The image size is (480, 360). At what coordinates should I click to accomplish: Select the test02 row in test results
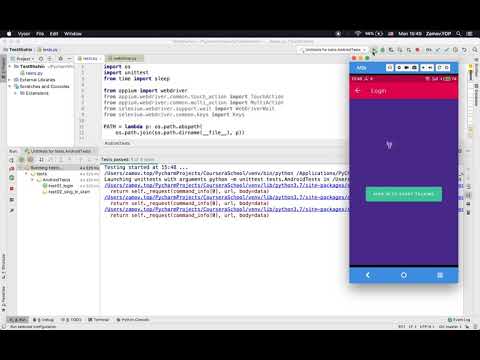pos(67,192)
